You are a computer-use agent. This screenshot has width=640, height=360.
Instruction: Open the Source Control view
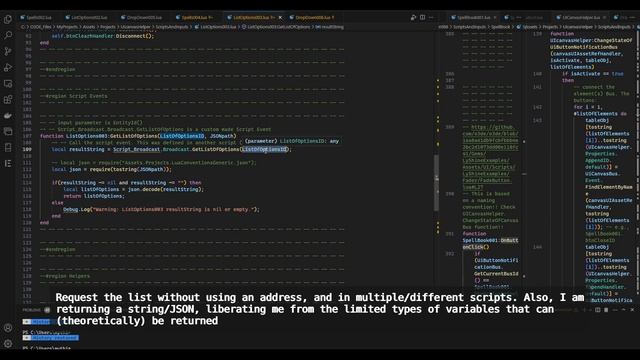tap(8, 51)
